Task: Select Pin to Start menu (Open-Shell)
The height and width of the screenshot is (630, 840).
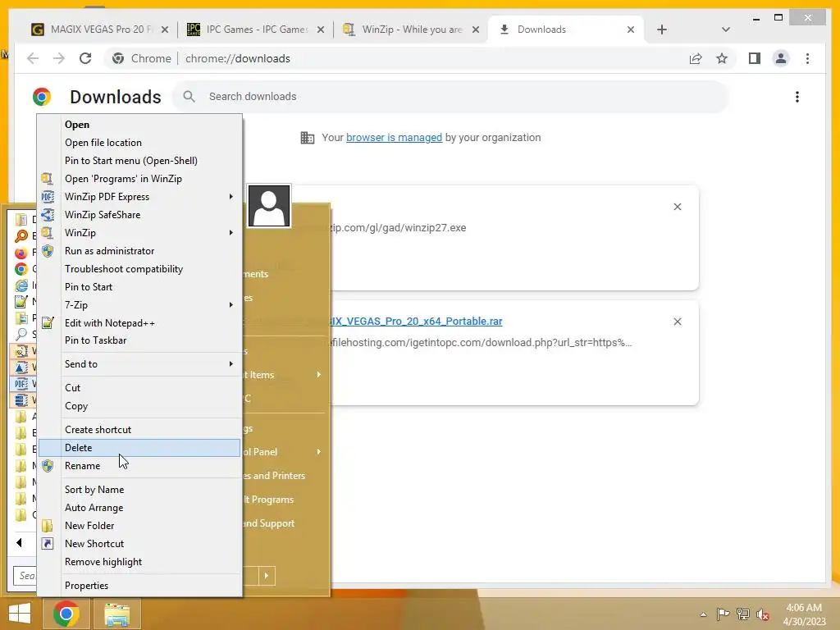Action: click(139, 160)
